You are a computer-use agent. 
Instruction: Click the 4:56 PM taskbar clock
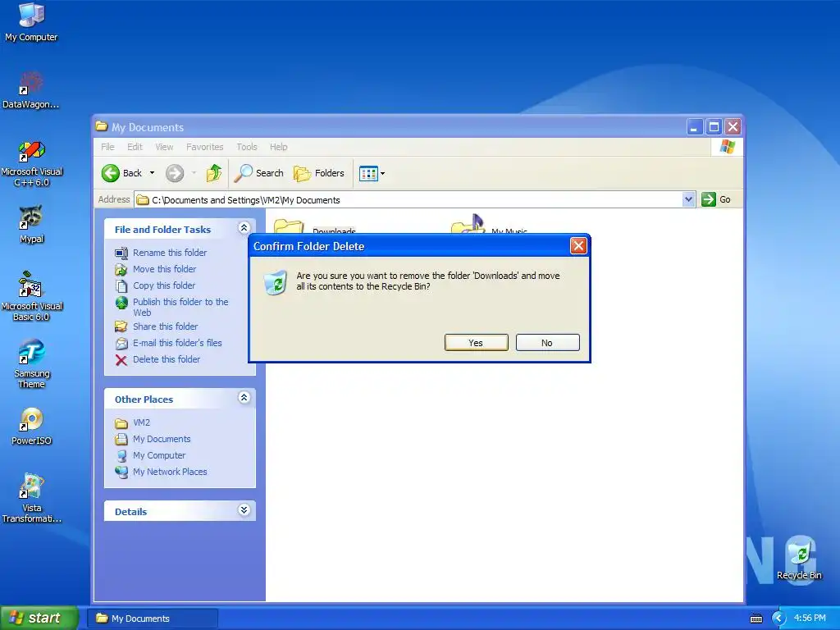[810, 619]
